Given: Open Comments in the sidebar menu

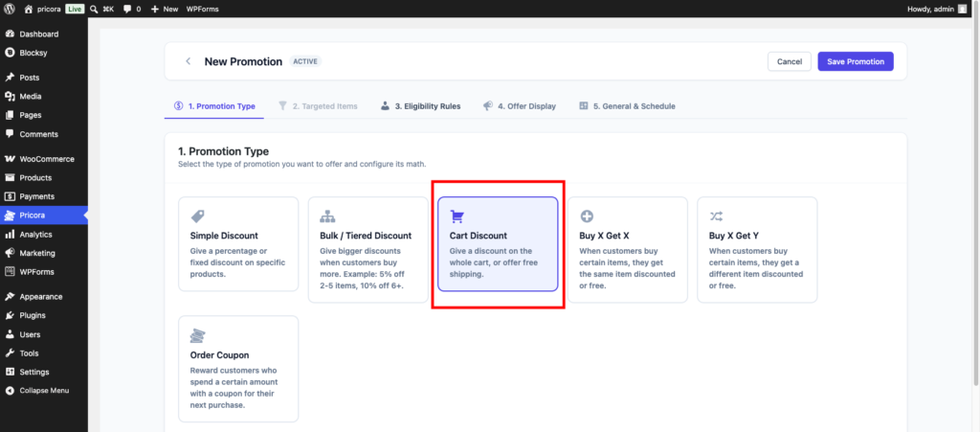Looking at the screenshot, I should click(44, 134).
